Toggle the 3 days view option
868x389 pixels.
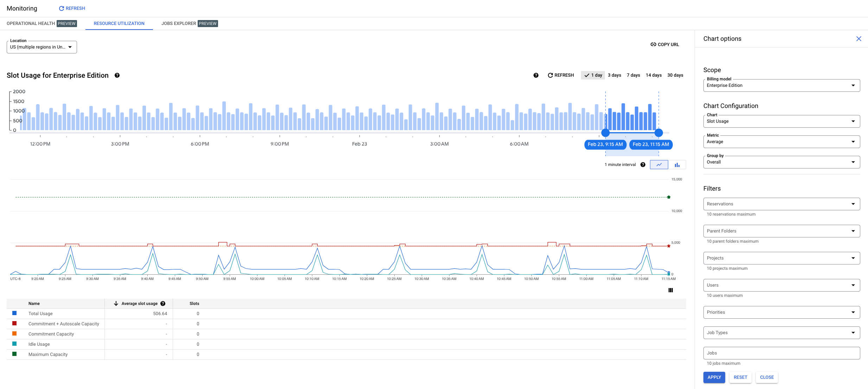click(614, 75)
